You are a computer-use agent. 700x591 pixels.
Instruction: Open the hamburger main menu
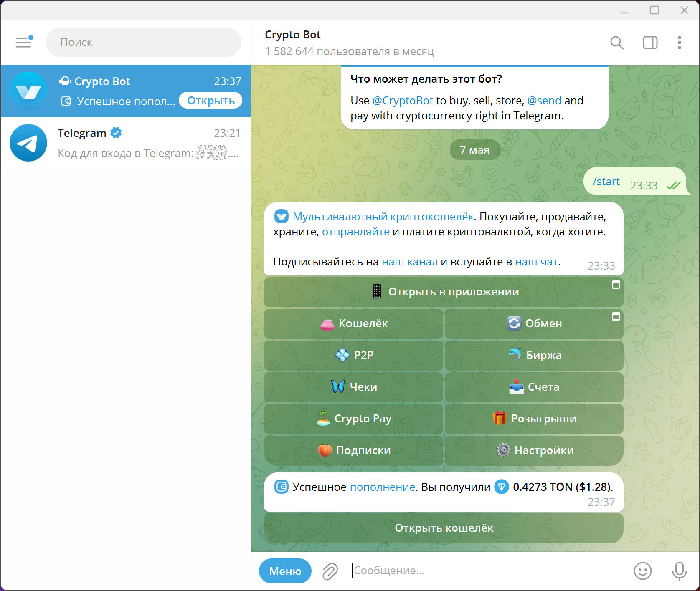pos(24,42)
